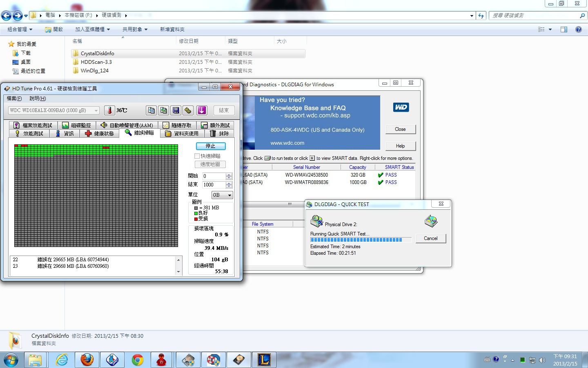Open the 檔案(F) menu in HD Tune
588x368 pixels.
[x=14, y=99]
